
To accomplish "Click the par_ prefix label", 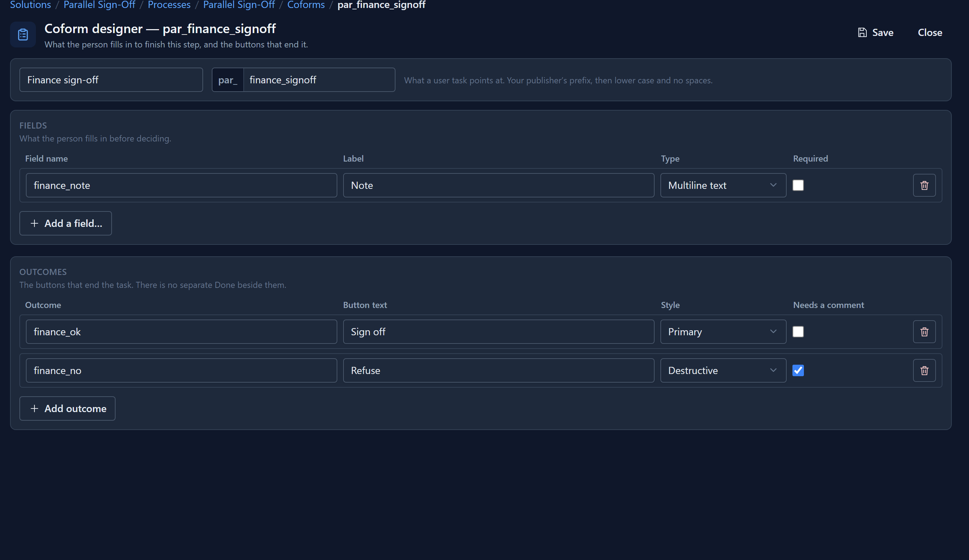I will click(228, 80).
